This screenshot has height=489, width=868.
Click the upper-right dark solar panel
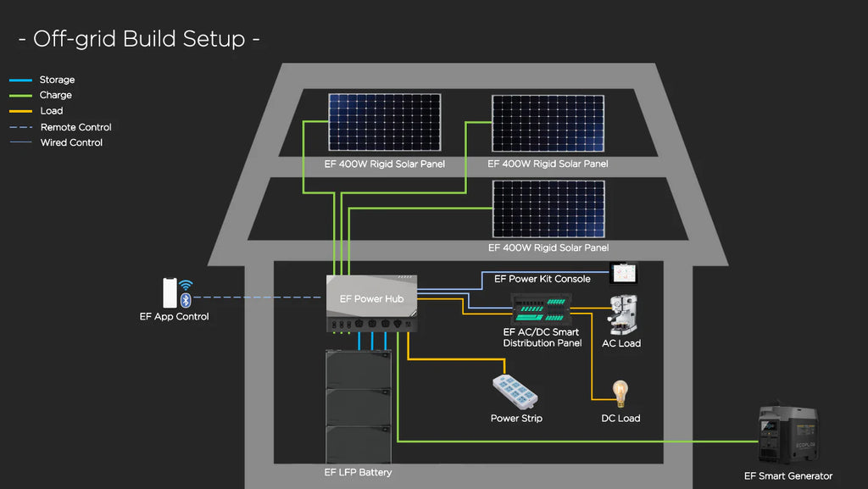point(548,124)
